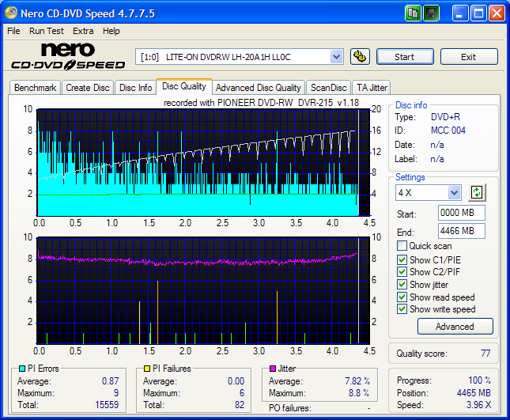This screenshot has height=420, width=510.
Task: Click the save floppy disk icon
Action: [431, 13]
